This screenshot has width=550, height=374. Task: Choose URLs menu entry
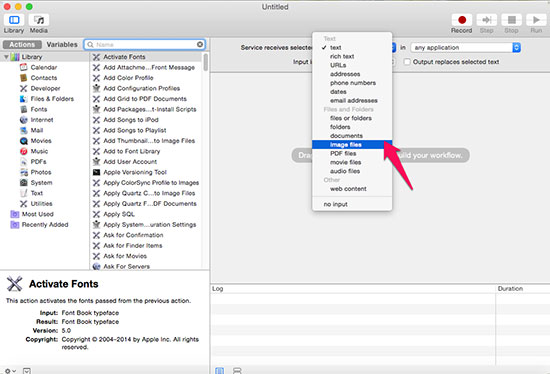[352, 65]
